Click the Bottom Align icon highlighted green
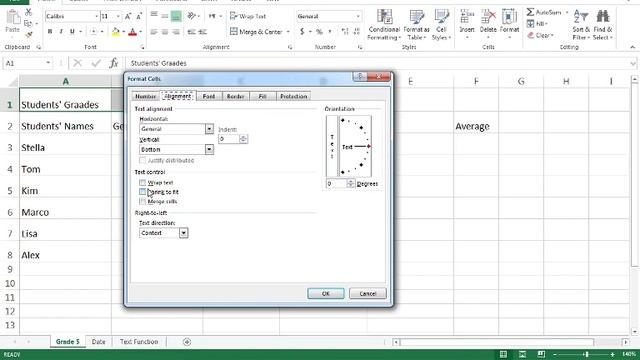The image size is (640, 360). point(176,16)
